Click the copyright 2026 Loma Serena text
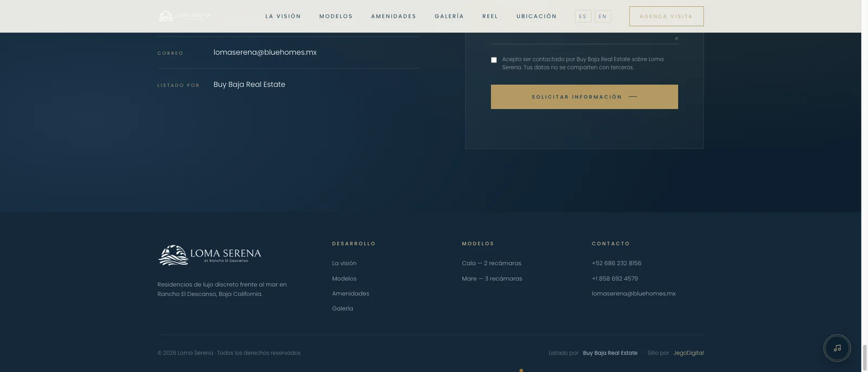 click(x=229, y=353)
